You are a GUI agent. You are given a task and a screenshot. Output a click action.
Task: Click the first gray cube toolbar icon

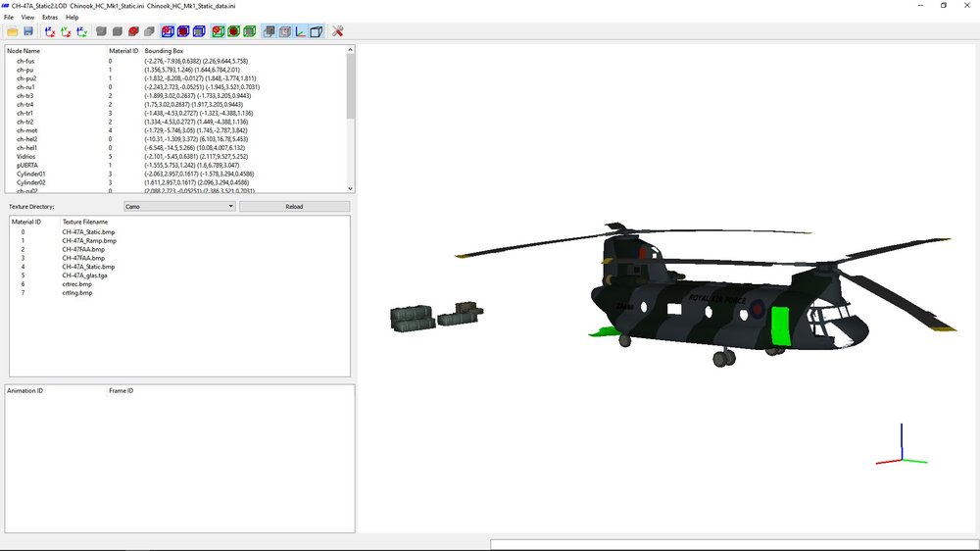click(x=101, y=31)
